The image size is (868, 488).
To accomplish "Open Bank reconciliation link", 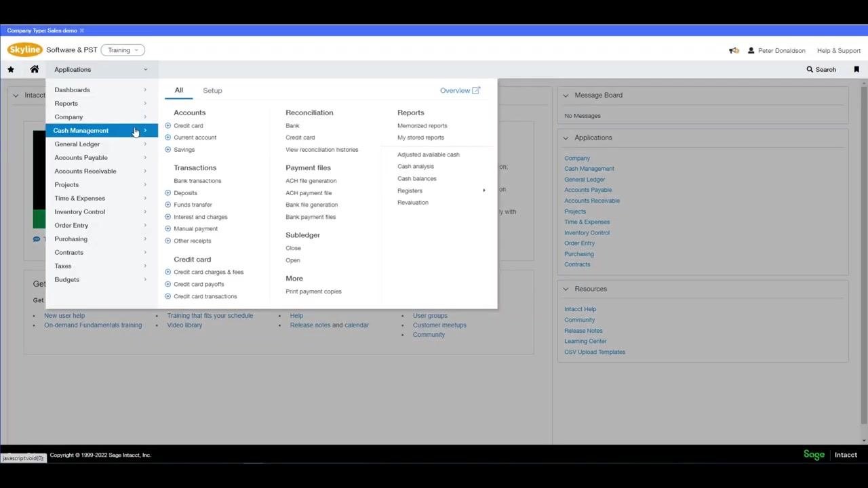I will click(x=292, y=125).
